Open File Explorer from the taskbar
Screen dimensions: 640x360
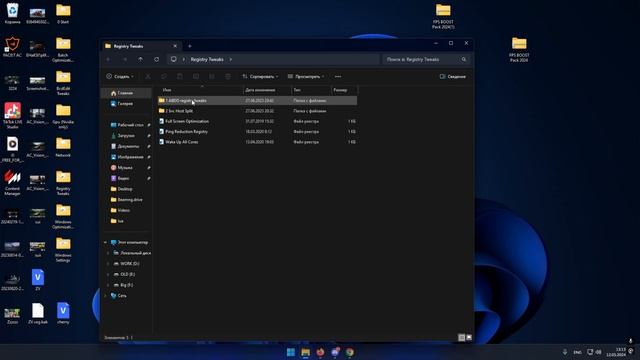coord(305,352)
